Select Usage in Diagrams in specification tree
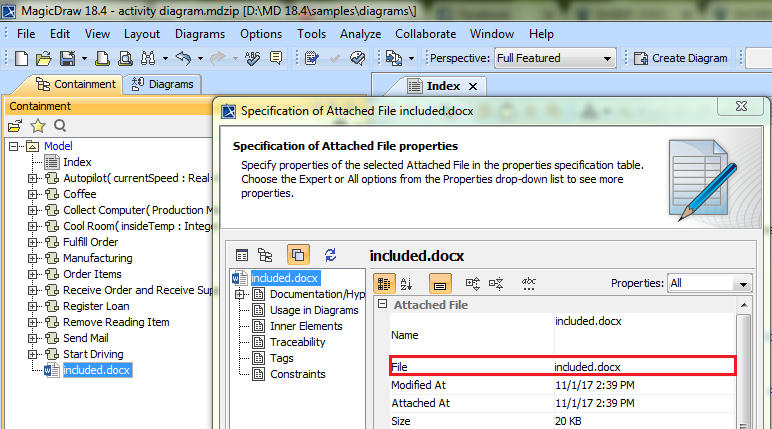The width and height of the screenshot is (772, 429). pos(314,310)
